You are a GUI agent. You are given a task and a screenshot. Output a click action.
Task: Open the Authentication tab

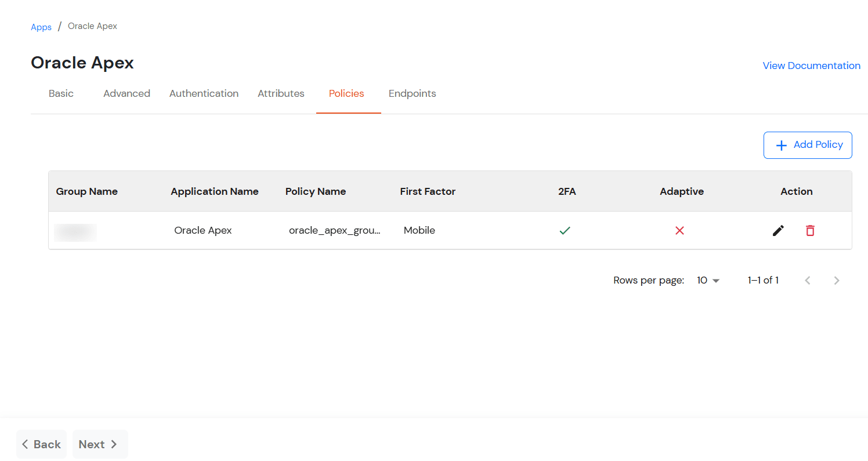coord(204,93)
